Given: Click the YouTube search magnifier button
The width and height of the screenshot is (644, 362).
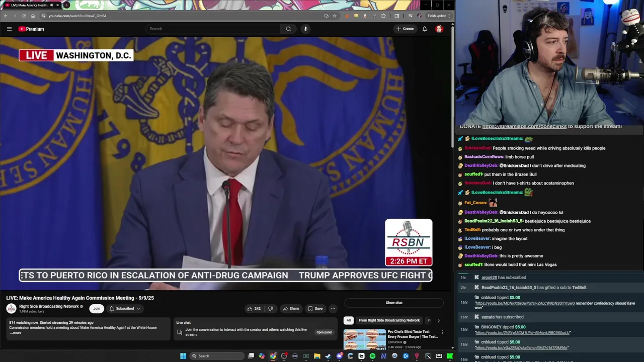Looking at the screenshot, I should (288, 29).
